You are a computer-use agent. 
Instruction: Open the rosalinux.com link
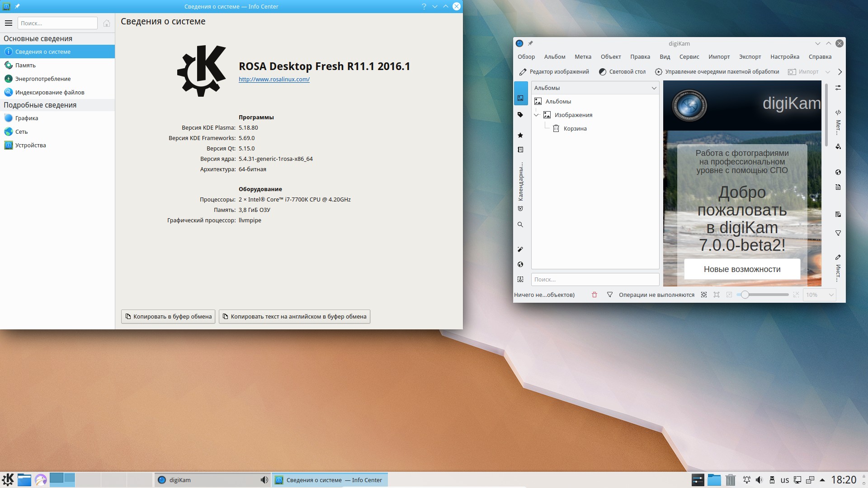pyautogui.click(x=274, y=80)
